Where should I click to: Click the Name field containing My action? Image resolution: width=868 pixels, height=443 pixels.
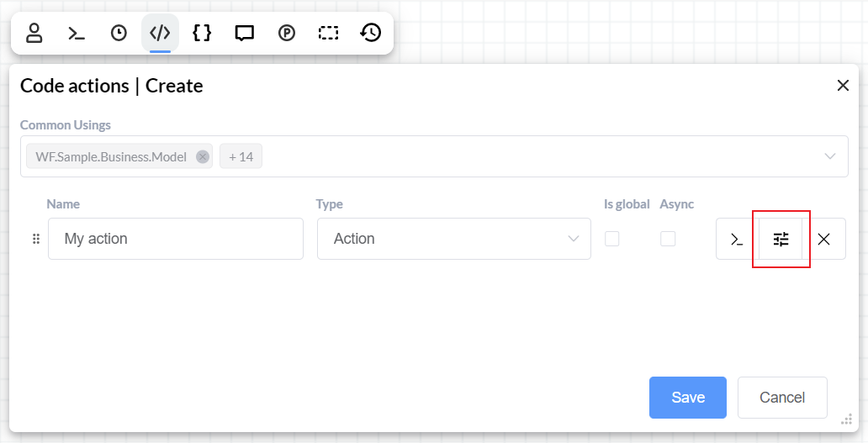tap(175, 239)
